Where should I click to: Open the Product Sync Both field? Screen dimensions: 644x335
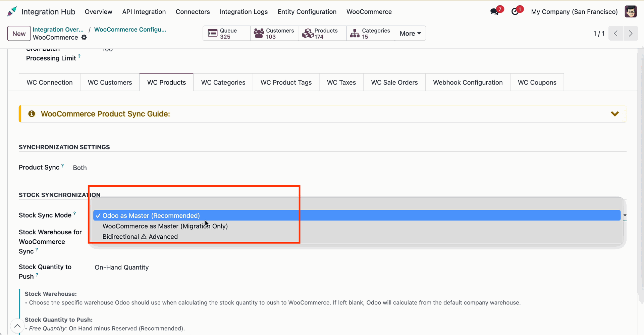[80, 168]
